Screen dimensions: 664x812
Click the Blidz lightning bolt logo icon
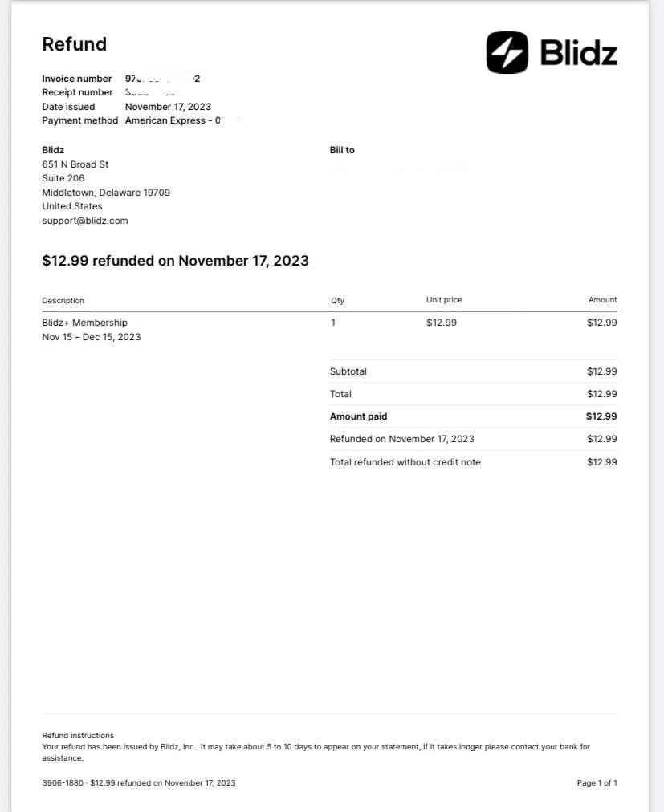click(x=507, y=52)
